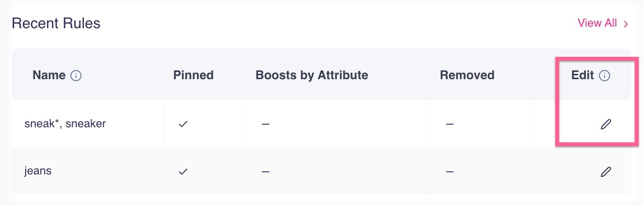Click the chevron arrow next to View All
Viewport: 644px width, 205px height.
[x=626, y=24]
